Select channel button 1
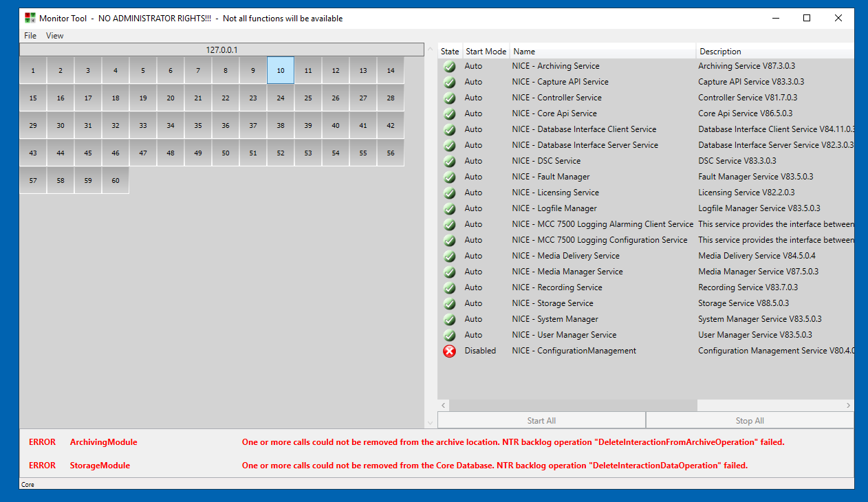Image resolution: width=868 pixels, height=502 pixels. click(33, 71)
